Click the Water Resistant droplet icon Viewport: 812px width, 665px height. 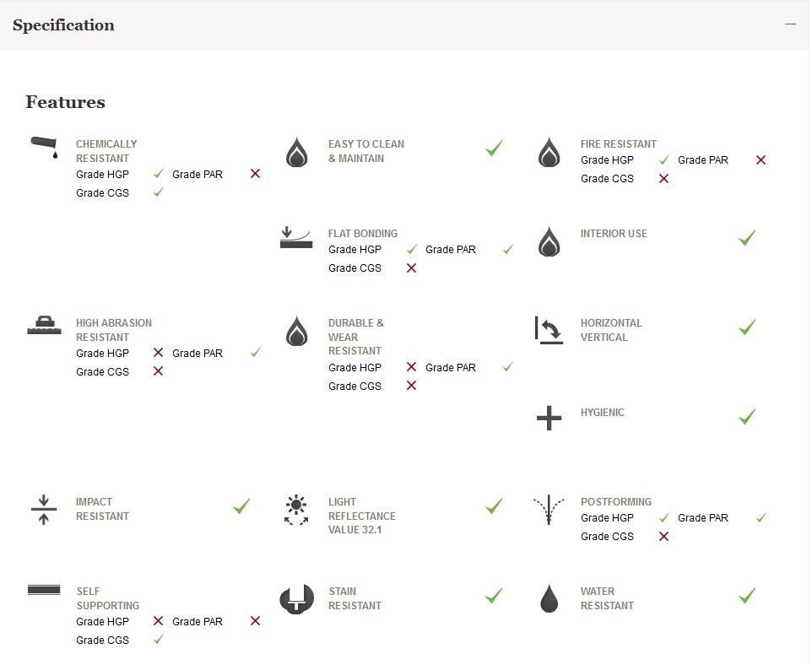[549, 598]
